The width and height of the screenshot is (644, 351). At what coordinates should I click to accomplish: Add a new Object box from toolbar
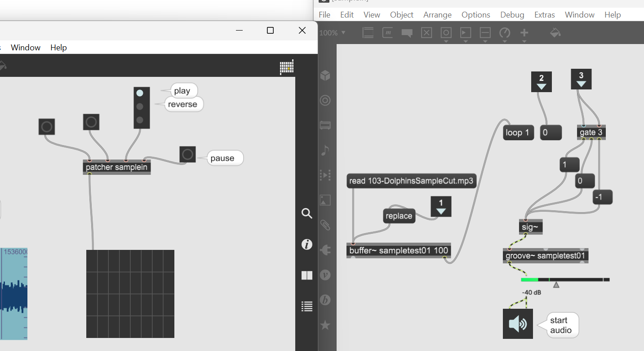point(368,33)
